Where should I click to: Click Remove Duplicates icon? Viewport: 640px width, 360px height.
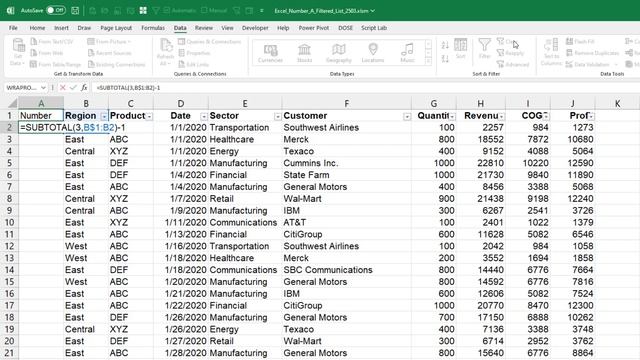569,53
